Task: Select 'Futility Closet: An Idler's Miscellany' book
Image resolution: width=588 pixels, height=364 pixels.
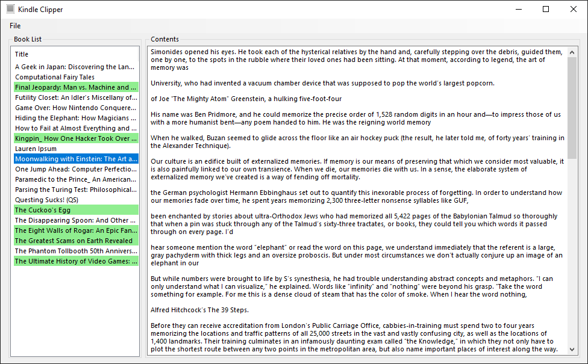Action: (x=76, y=97)
